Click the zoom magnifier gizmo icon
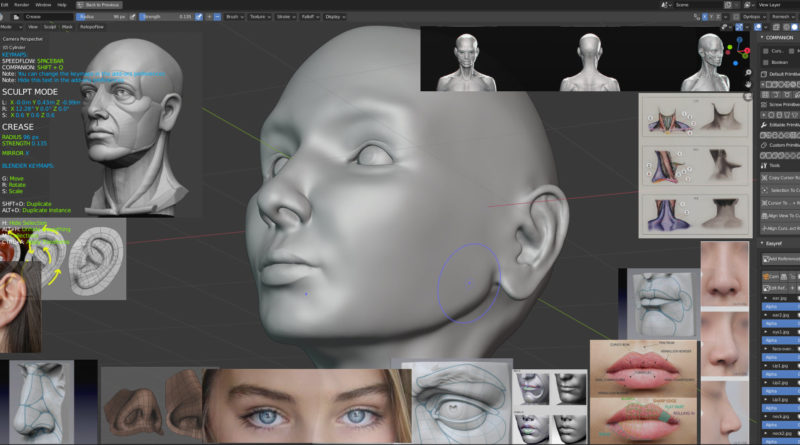 point(747,72)
